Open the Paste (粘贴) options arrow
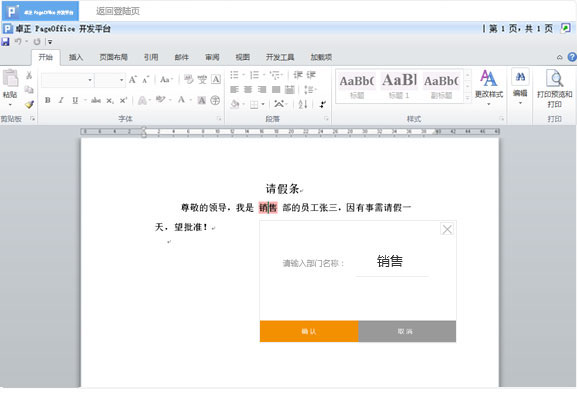 point(10,105)
